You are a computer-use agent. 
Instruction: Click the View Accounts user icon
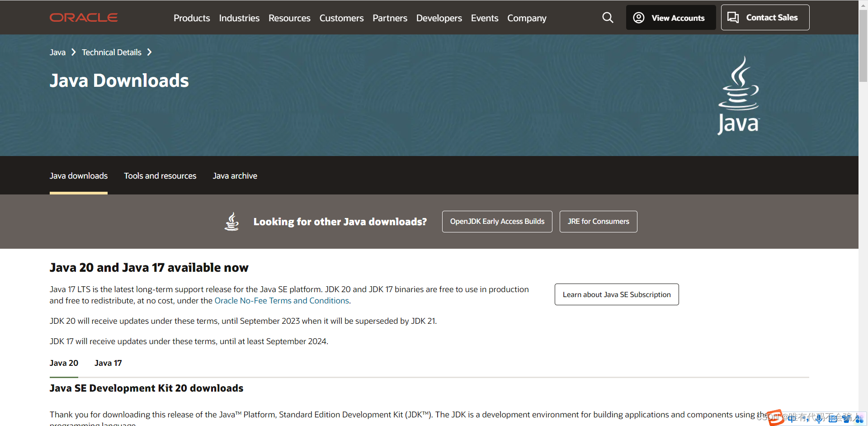pyautogui.click(x=638, y=18)
